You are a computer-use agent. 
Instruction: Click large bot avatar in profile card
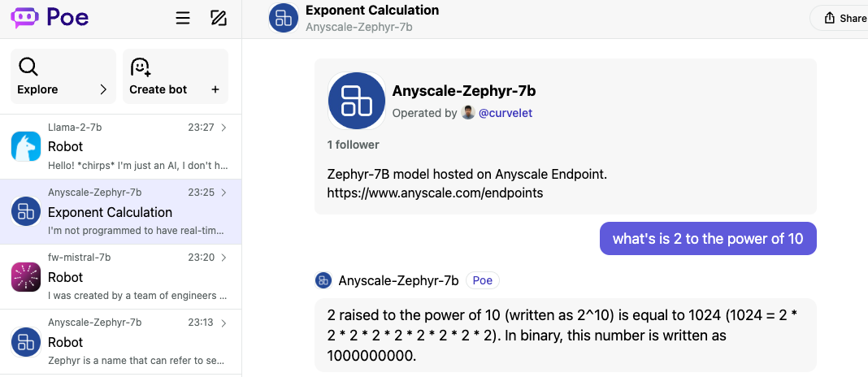click(357, 100)
